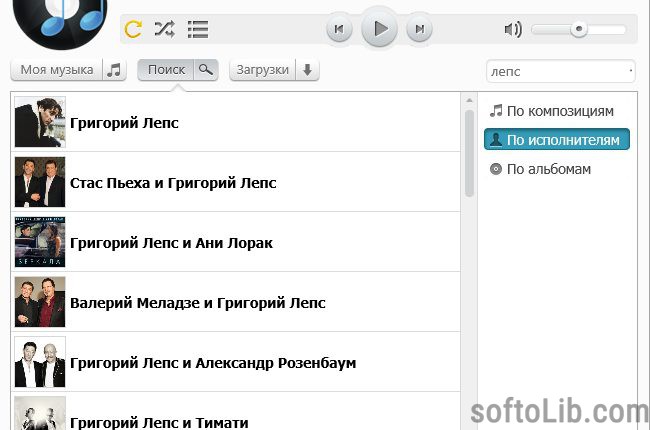Open Стас Пьеха и Григорий Лепс
This screenshot has height=430, width=650.
point(235,182)
